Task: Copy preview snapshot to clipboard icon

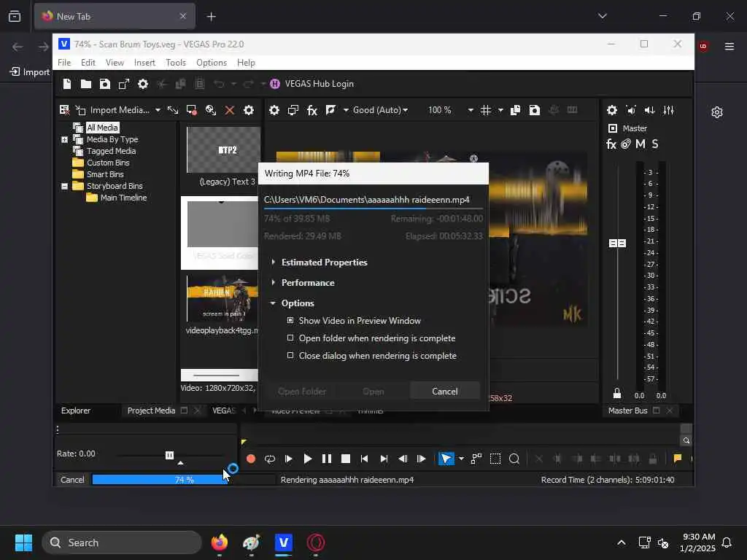Action: 516,110
